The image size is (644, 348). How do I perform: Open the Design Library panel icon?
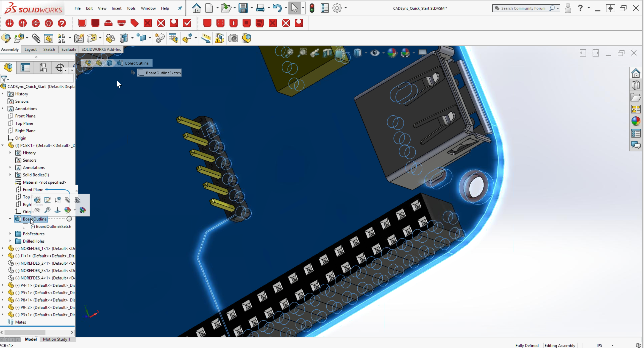[636, 85]
